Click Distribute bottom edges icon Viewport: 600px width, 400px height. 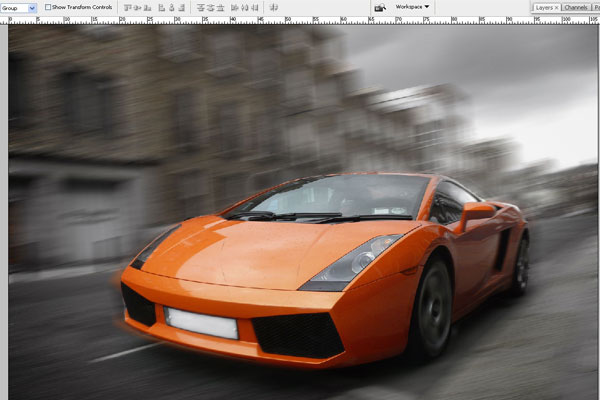point(220,7)
